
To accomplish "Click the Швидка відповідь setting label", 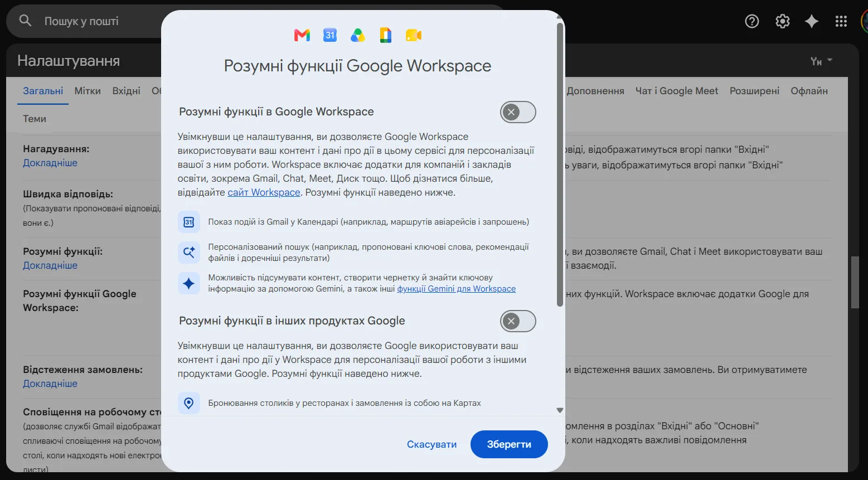I will coord(68,194).
